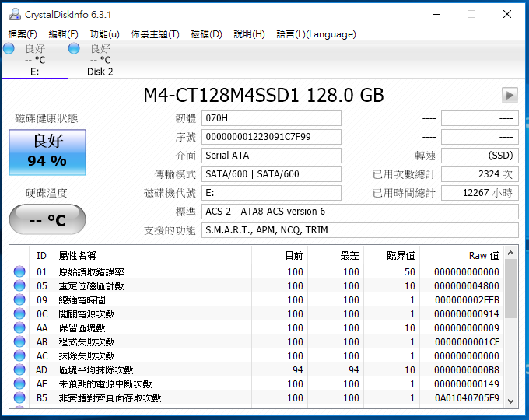529x420 pixels.
Task: Click the firmware field showing 070H
Action: pyautogui.click(x=272, y=118)
